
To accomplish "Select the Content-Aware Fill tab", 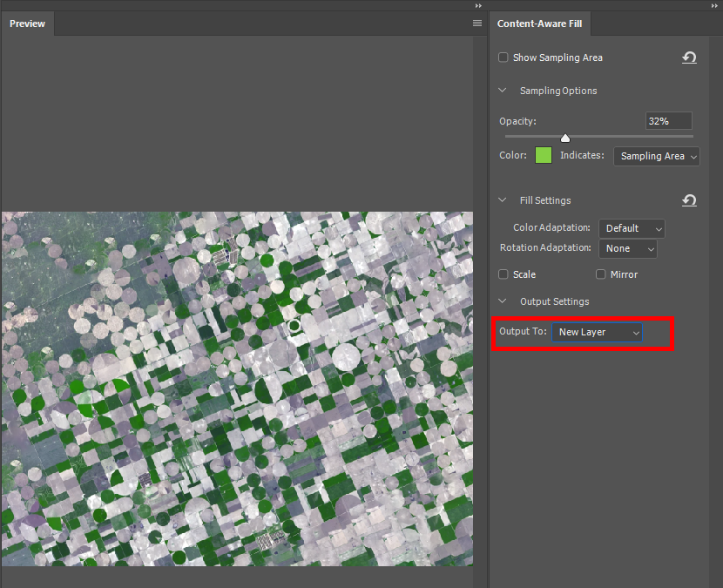I will [x=539, y=24].
